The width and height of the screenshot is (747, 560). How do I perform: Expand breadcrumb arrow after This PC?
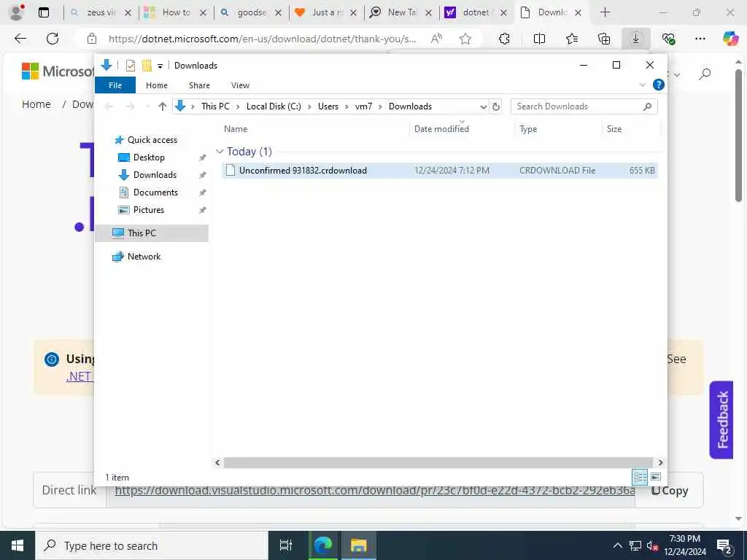238,106
